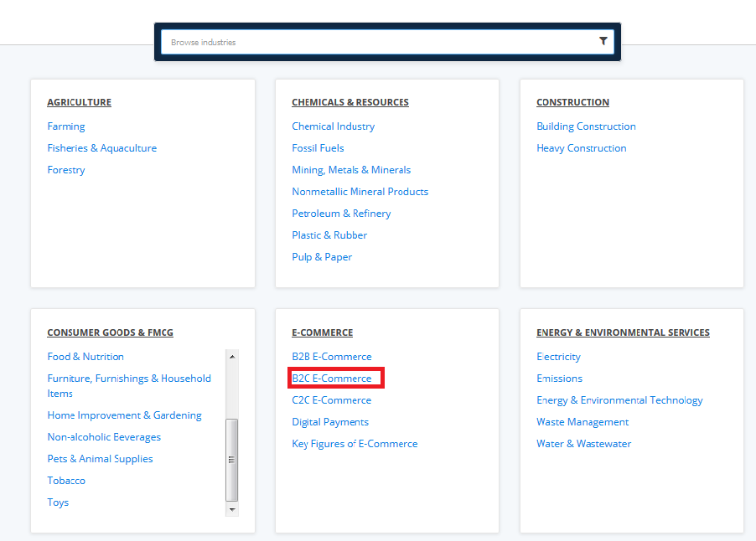Select Nonmetallic Mineral Products

click(x=360, y=191)
